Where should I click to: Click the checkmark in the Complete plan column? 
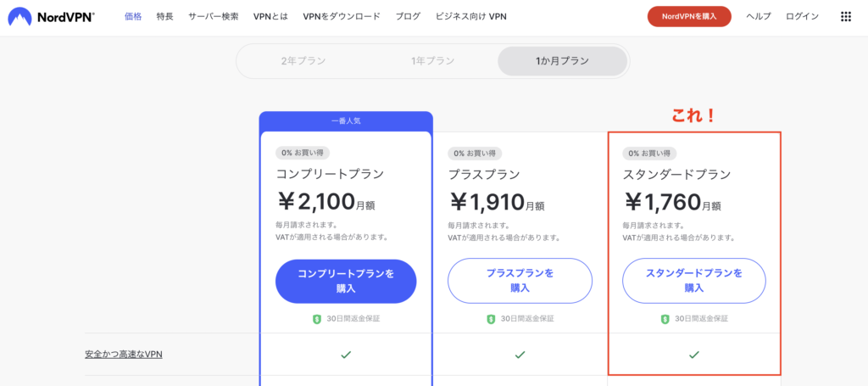(346, 355)
